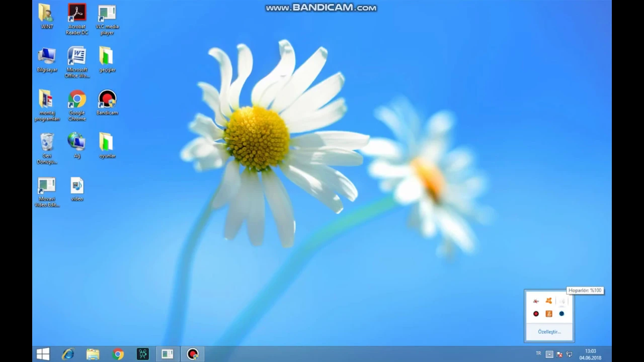
Task: Select the montaj programları folder icon
Action: tap(47, 106)
